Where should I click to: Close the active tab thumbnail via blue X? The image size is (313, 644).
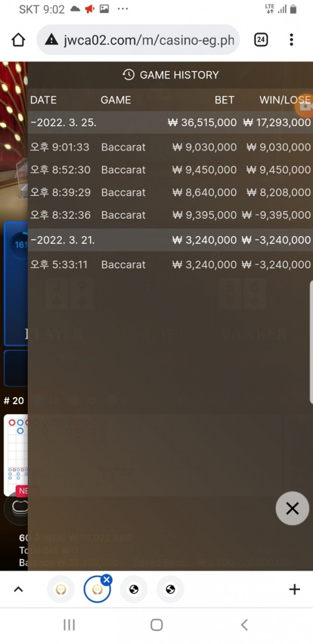(x=107, y=580)
